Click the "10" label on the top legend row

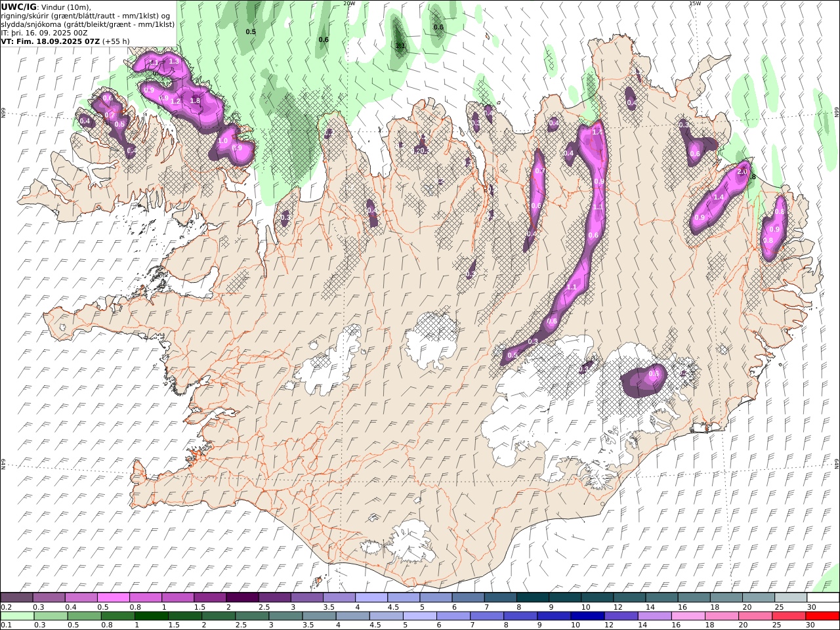pos(585,607)
